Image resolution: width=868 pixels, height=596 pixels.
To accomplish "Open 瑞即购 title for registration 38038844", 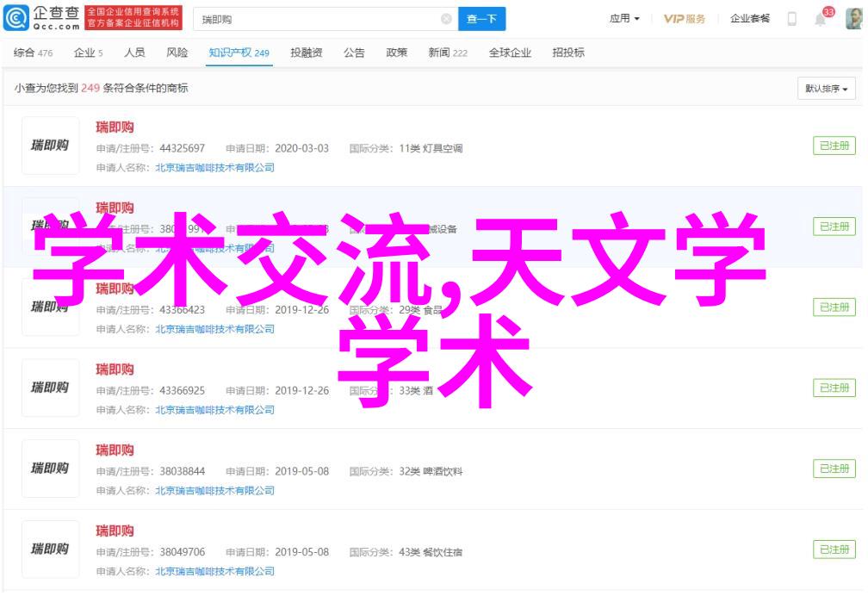I will click(x=115, y=450).
